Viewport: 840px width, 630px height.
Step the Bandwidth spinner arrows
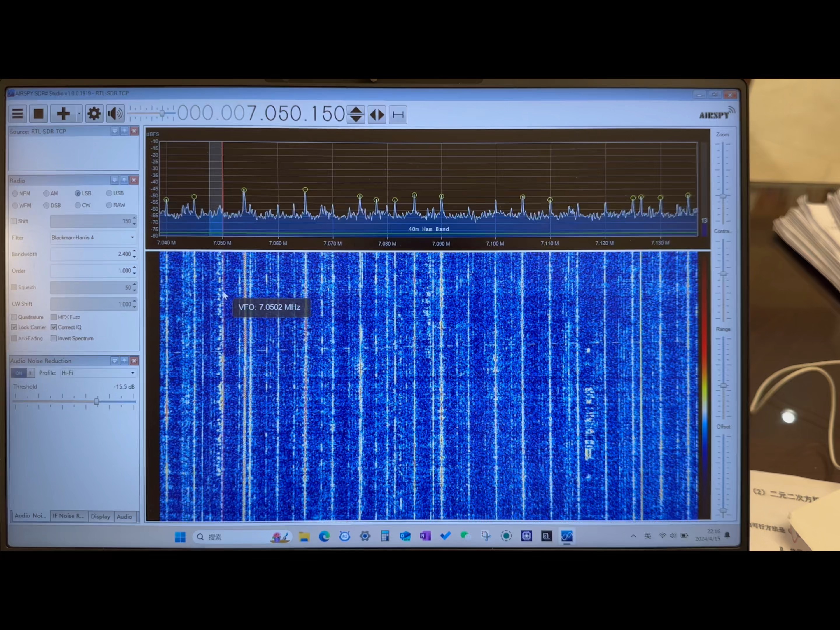tap(134, 254)
